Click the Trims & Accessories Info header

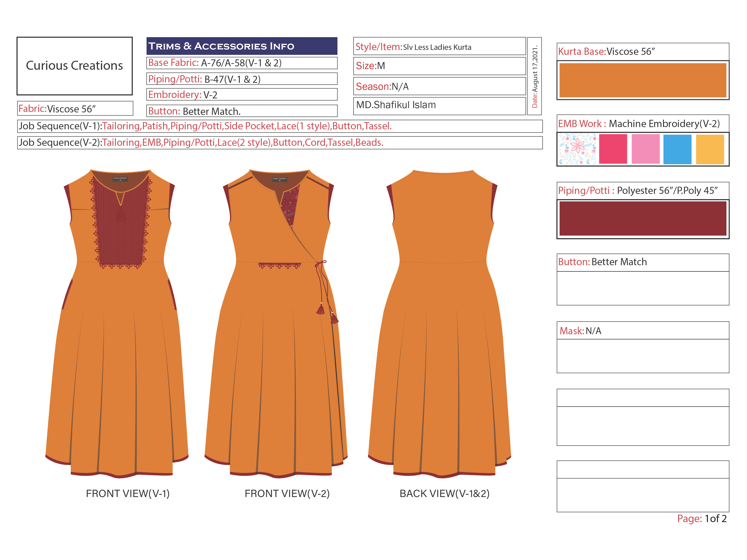[241, 46]
